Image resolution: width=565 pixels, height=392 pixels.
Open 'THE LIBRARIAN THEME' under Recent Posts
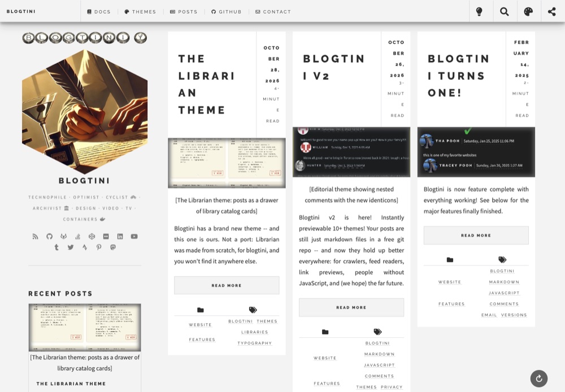pos(71,384)
